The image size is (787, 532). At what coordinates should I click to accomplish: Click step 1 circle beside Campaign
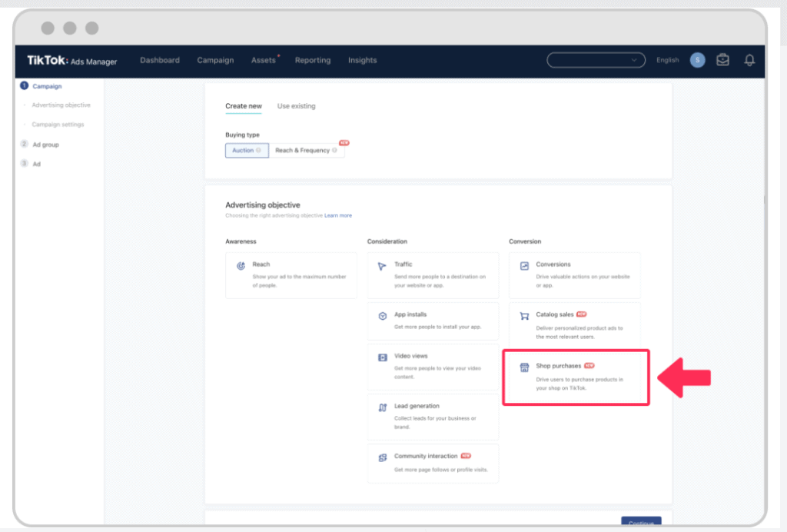(x=24, y=86)
